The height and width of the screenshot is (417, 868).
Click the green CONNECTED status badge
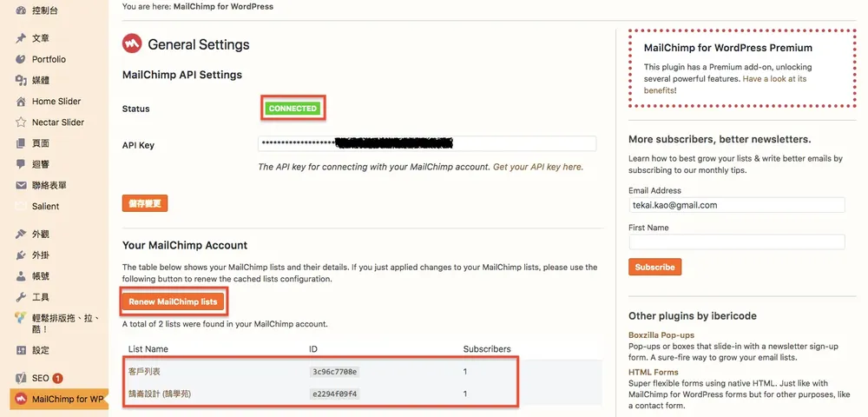pos(293,109)
